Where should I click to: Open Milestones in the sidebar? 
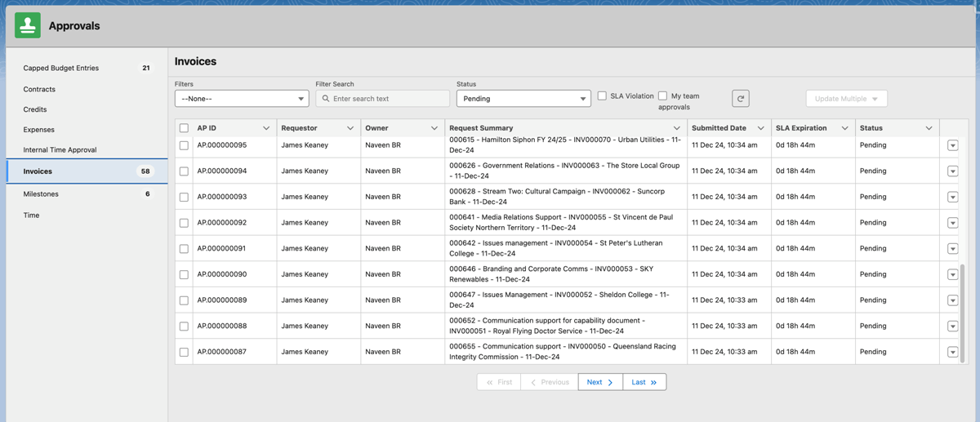click(87, 194)
